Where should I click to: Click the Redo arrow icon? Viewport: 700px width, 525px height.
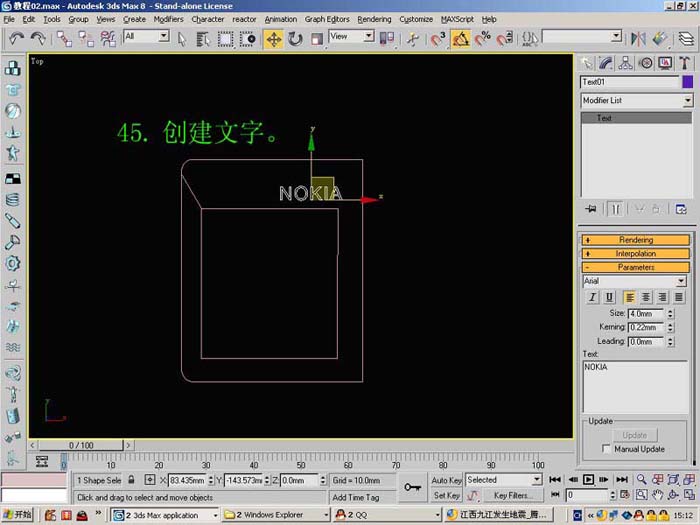pos(38,39)
